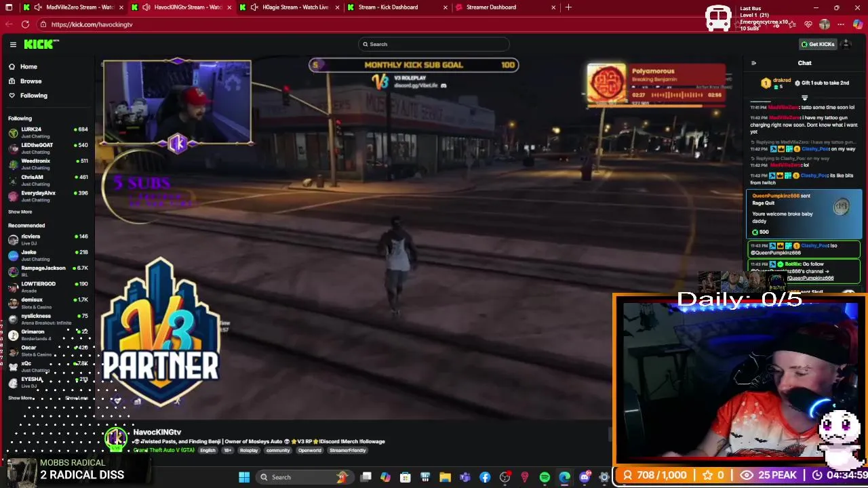Open rlcviera recommended channel
The width and height of the screenshot is (868, 488).
click(x=47, y=239)
